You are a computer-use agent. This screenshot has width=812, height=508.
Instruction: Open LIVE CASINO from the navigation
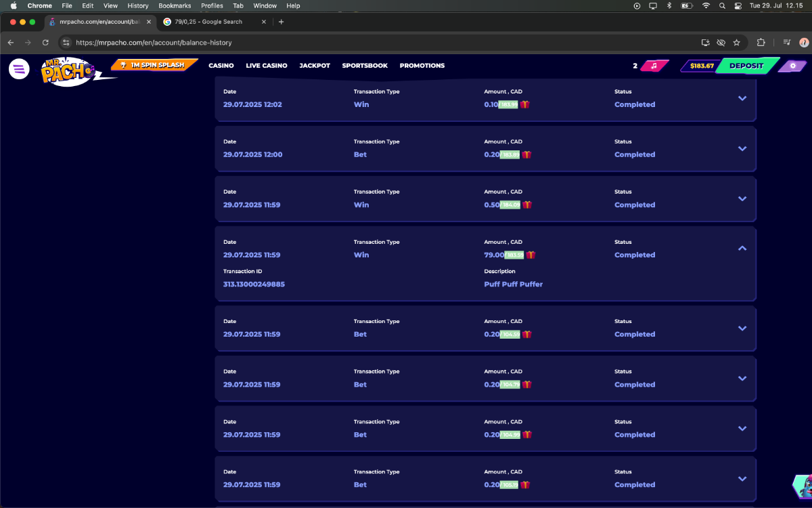(x=267, y=66)
